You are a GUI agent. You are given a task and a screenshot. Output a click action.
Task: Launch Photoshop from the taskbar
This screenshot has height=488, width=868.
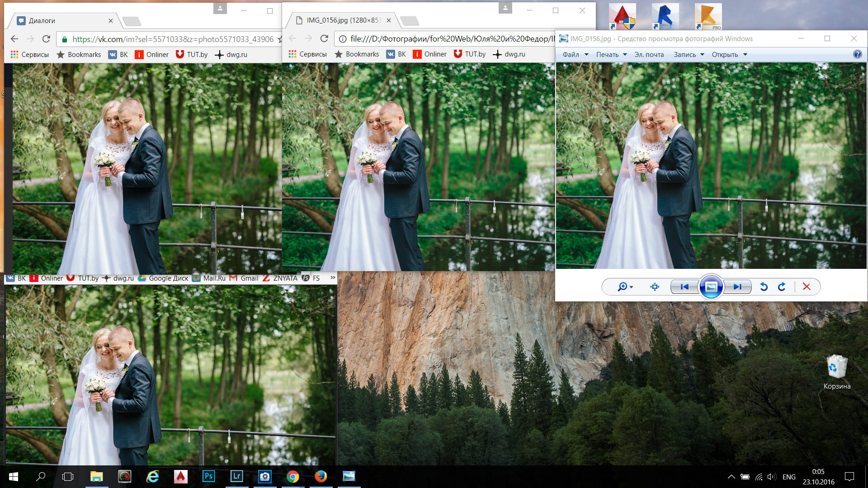(x=208, y=476)
